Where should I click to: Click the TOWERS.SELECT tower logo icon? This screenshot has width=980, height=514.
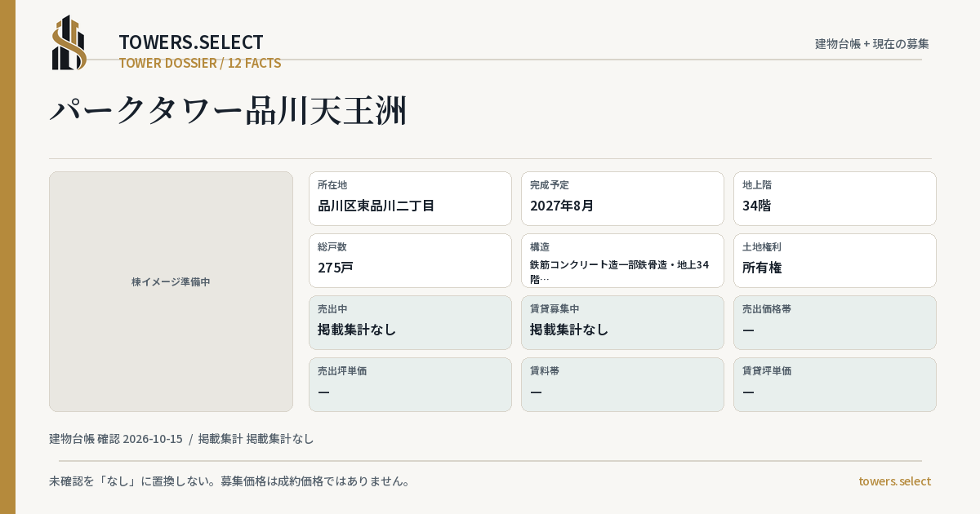(x=69, y=42)
